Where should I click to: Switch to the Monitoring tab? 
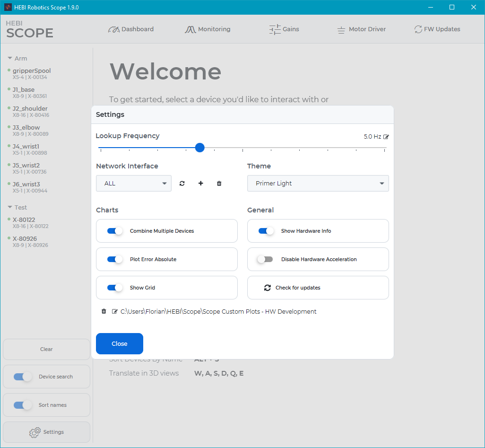(208, 29)
